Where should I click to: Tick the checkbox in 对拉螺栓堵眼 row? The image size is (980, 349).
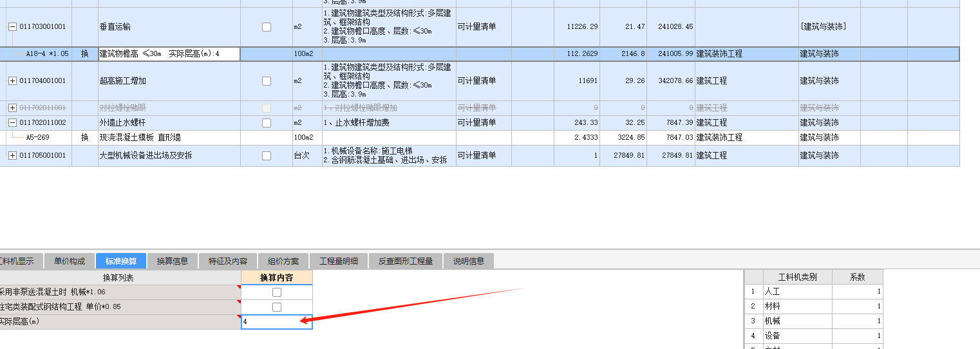point(267,108)
